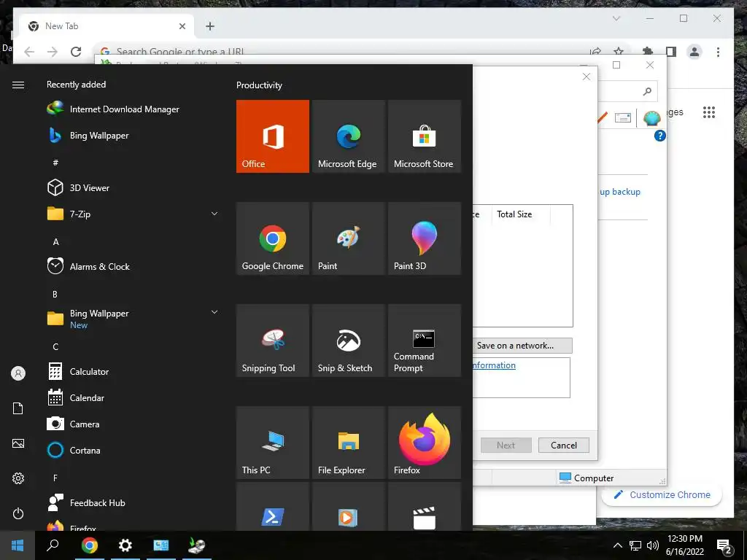This screenshot has width=747, height=560.
Task: Open the notification center icon
Action: point(724,545)
